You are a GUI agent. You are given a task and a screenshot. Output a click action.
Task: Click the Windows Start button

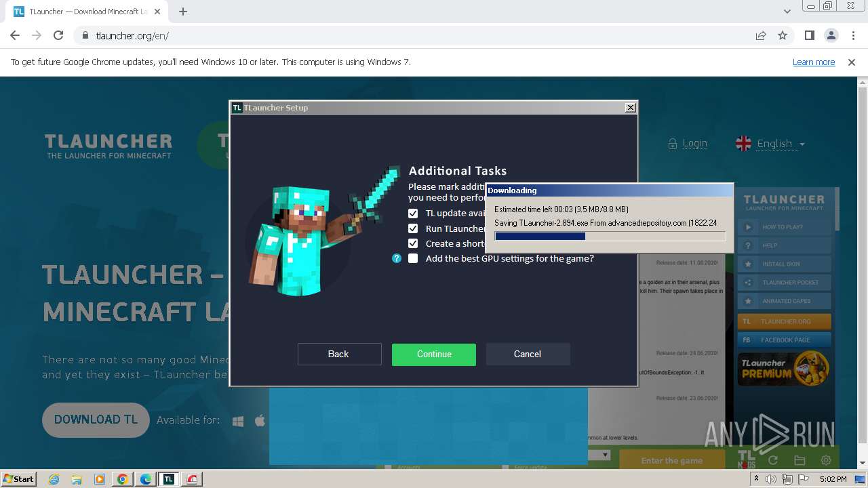point(18,479)
